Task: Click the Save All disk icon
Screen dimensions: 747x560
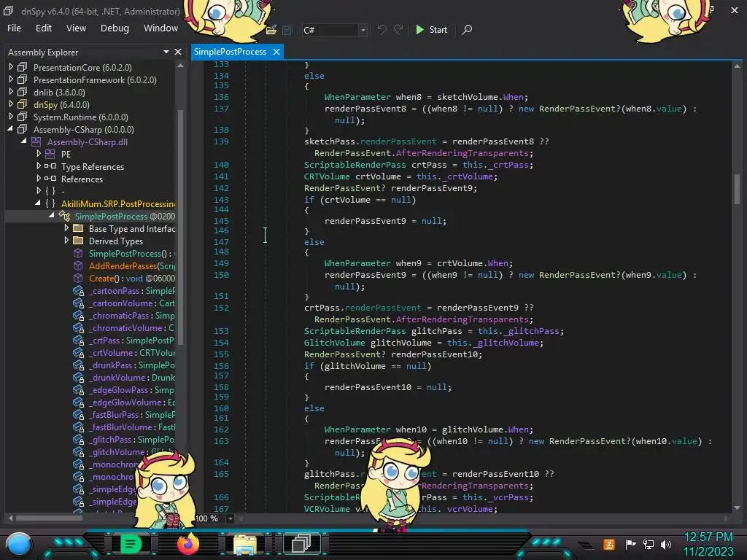Action: (x=287, y=30)
